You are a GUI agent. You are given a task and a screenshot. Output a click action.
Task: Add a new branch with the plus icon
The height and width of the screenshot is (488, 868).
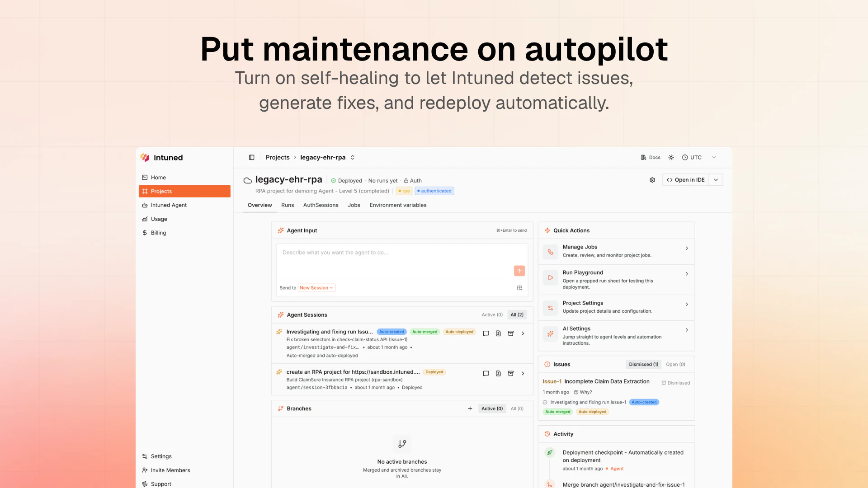coord(470,408)
